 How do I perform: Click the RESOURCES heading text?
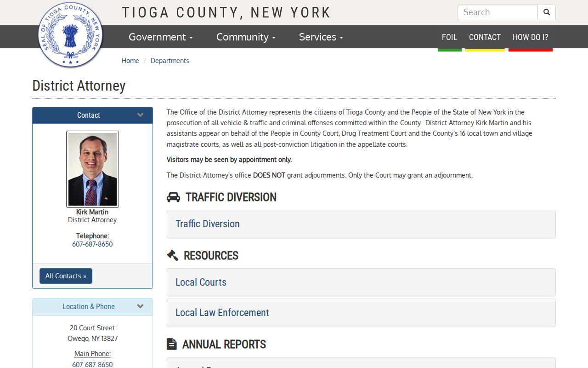click(211, 255)
